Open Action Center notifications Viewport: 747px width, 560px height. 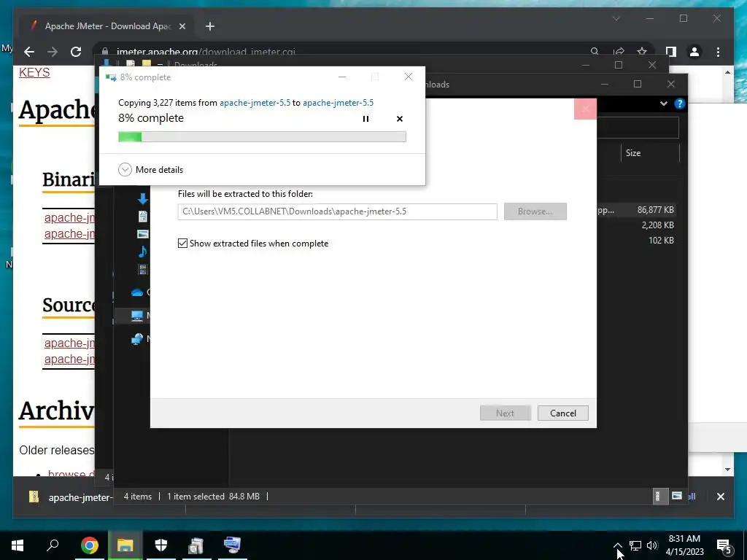(724, 545)
